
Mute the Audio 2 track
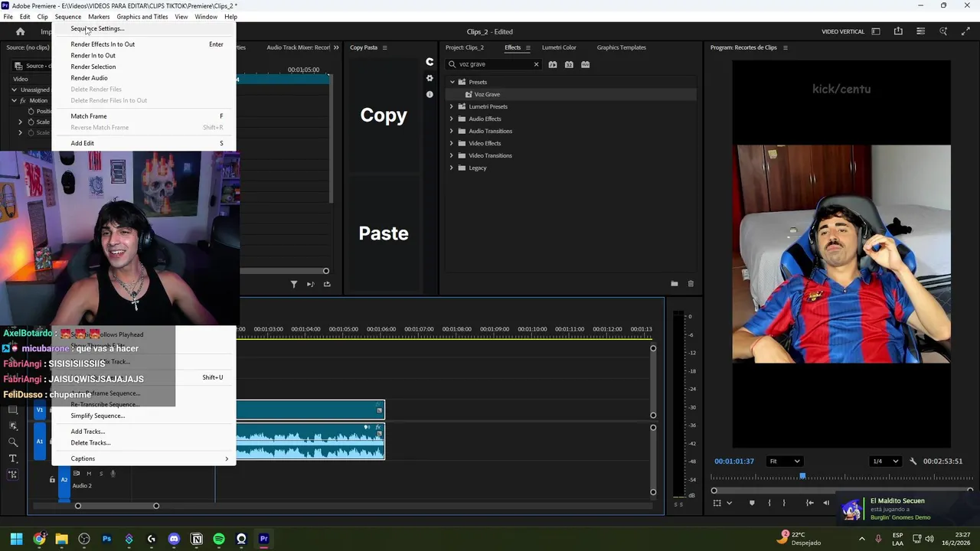click(x=88, y=474)
